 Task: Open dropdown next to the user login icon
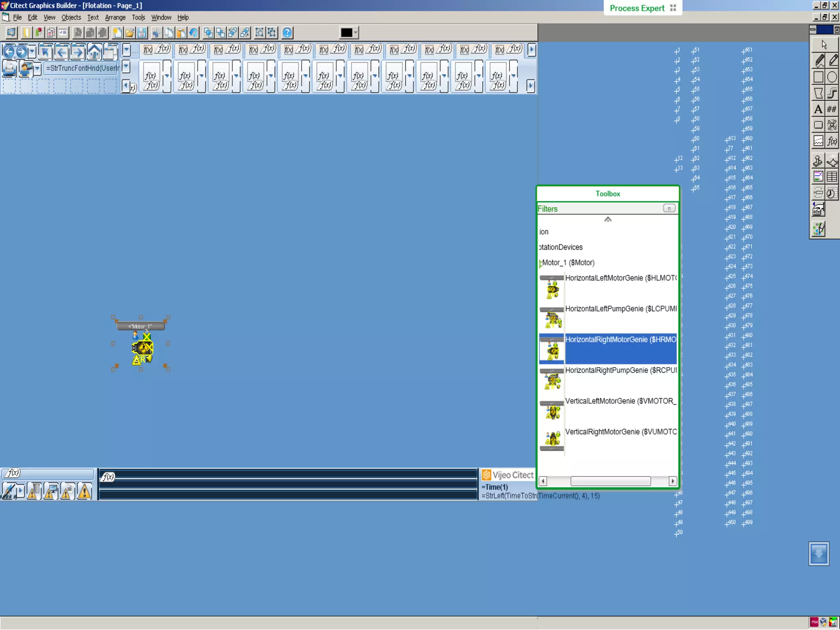37,68
